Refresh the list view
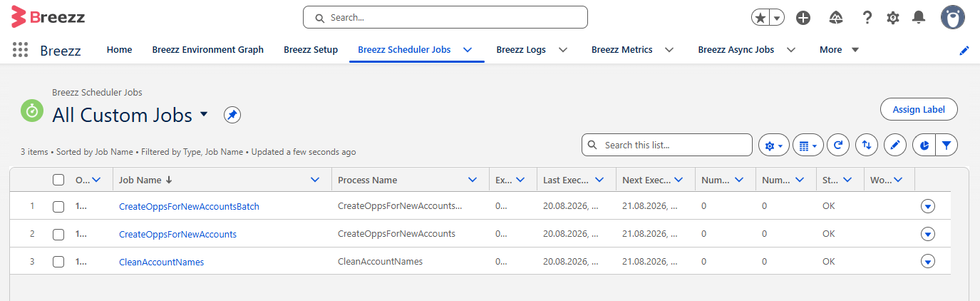The image size is (980, 301). click(839, 146)
